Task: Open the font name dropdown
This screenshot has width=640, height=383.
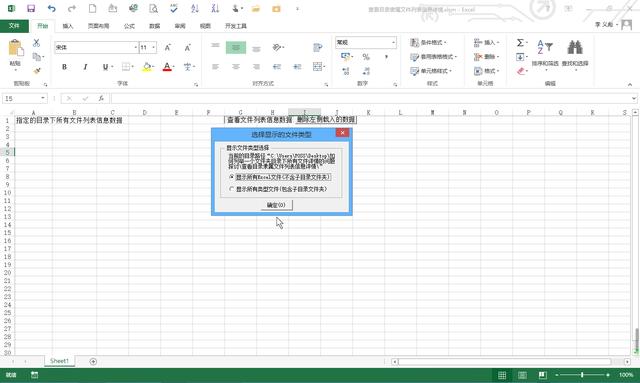Action: [136, 48]
